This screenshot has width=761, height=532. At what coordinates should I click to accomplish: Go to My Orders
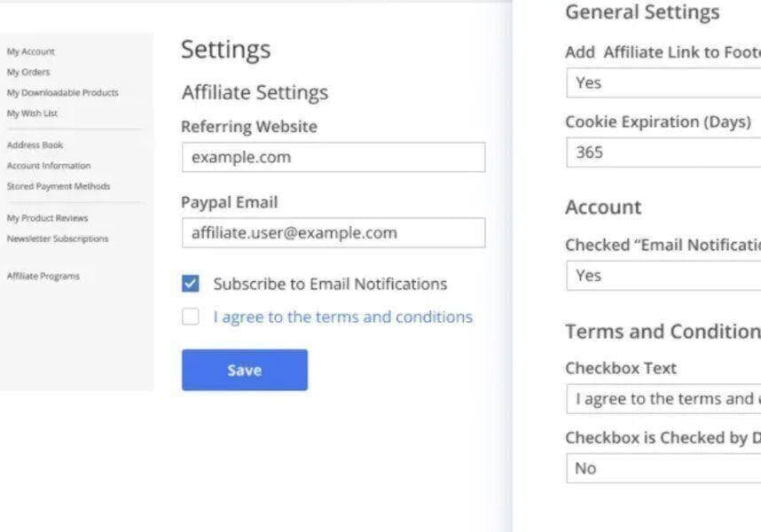[x=28, y=72]
